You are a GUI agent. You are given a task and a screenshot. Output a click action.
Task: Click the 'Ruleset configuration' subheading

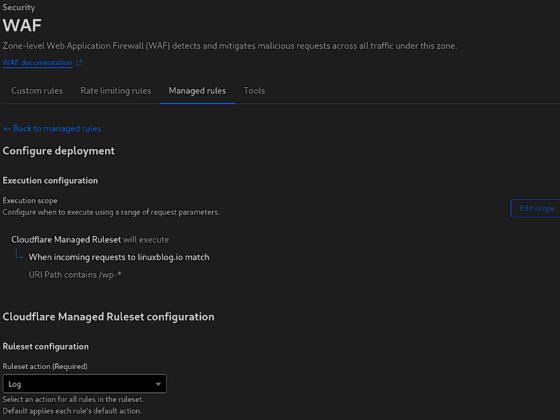(x=46, y=346)
